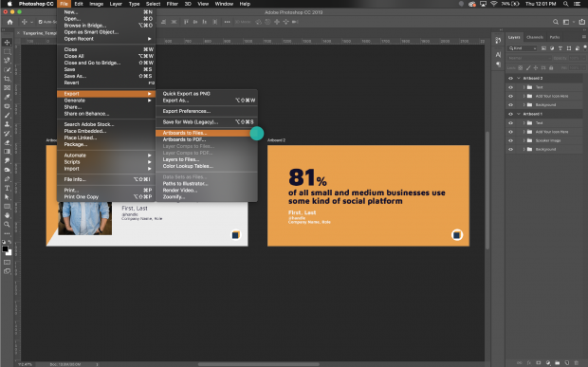Image resolution: width=588 pixels, height=367 pixels.
Task: Hide Artboard 2 Text group visibility
Action: (x=510, y=87)
